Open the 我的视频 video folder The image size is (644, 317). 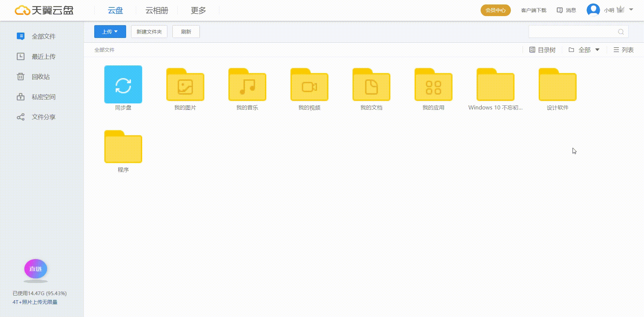[309, 85]
